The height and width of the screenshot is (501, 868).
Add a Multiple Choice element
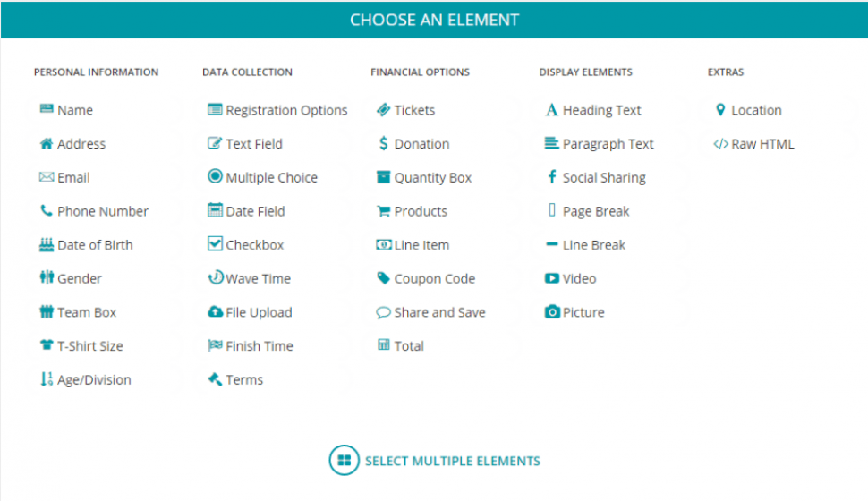point(271,178)
